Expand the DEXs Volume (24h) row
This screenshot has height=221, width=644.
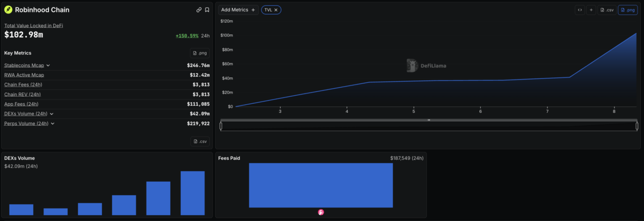(x=52, y=113)
